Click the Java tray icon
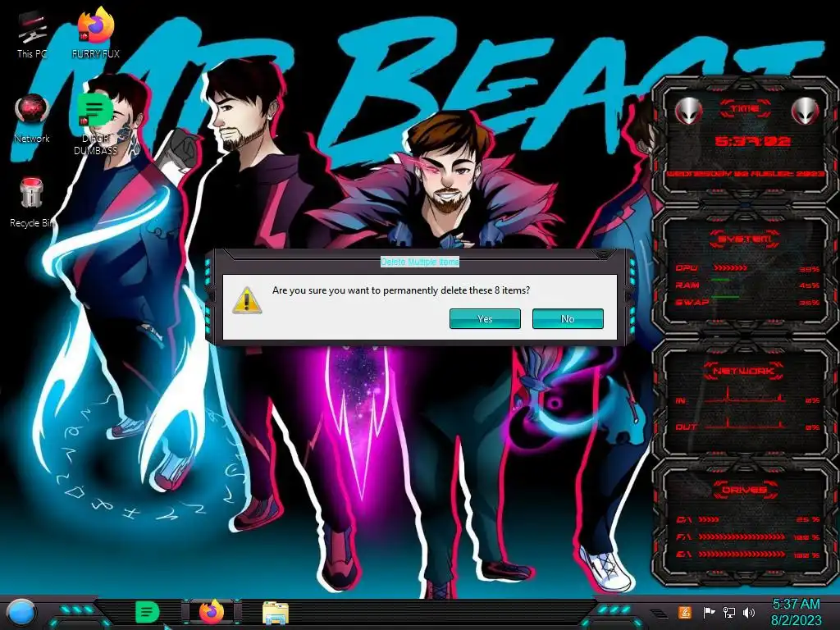 point(684,612)
